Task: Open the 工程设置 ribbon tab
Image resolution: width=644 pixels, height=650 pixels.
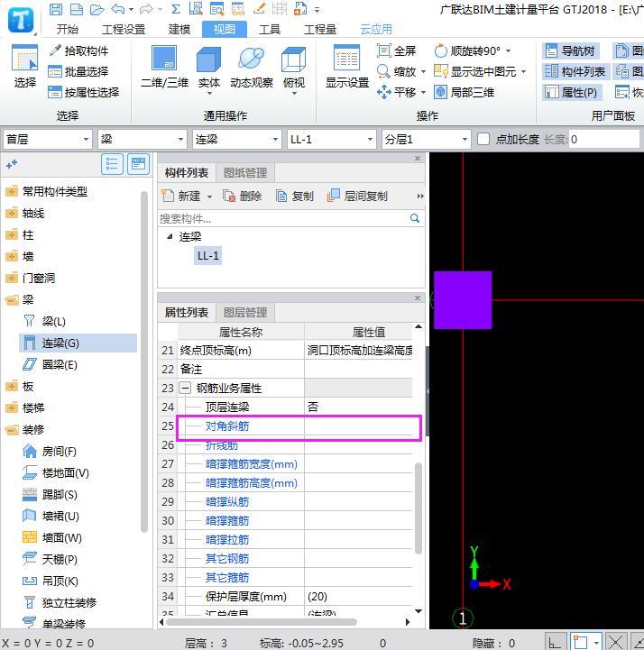Action: pos(124,29)
